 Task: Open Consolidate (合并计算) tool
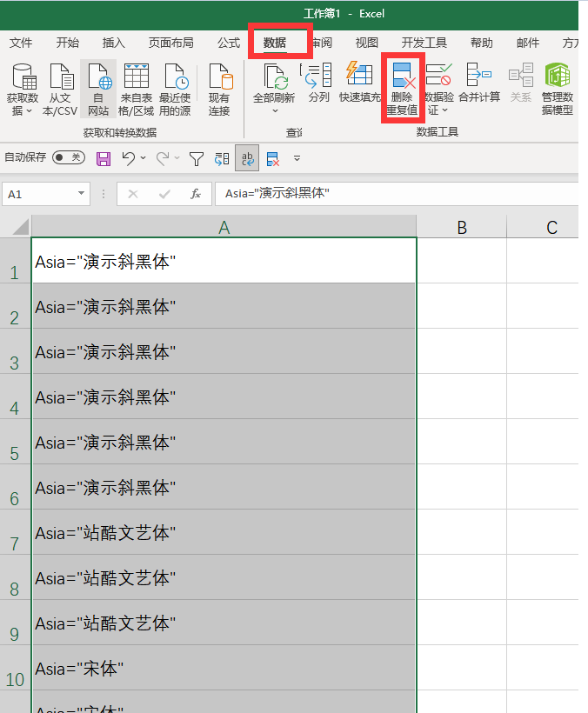coord(479,83)
